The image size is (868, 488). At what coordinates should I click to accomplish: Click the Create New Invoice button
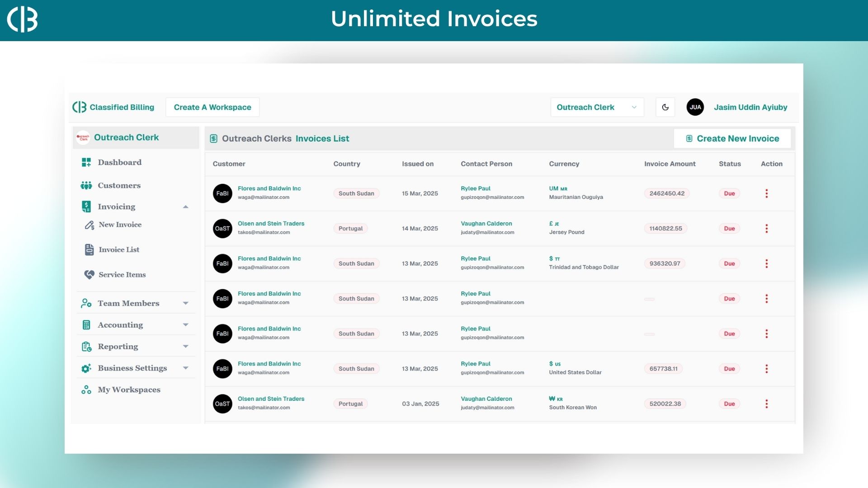tap(732, 139)
